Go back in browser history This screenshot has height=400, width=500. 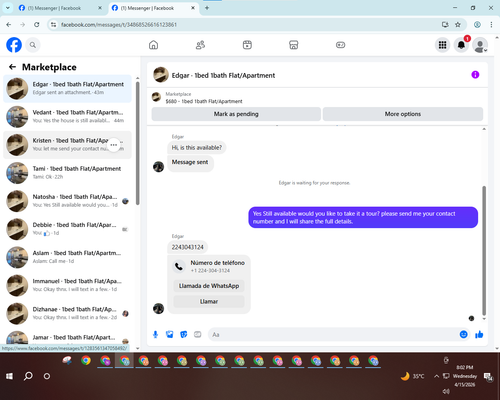[9, 24]
